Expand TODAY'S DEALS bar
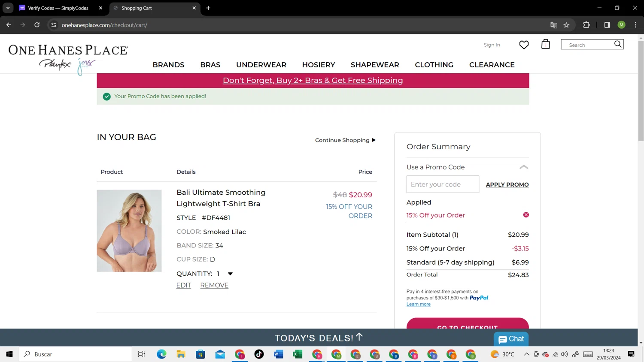 tap(319, 338)
